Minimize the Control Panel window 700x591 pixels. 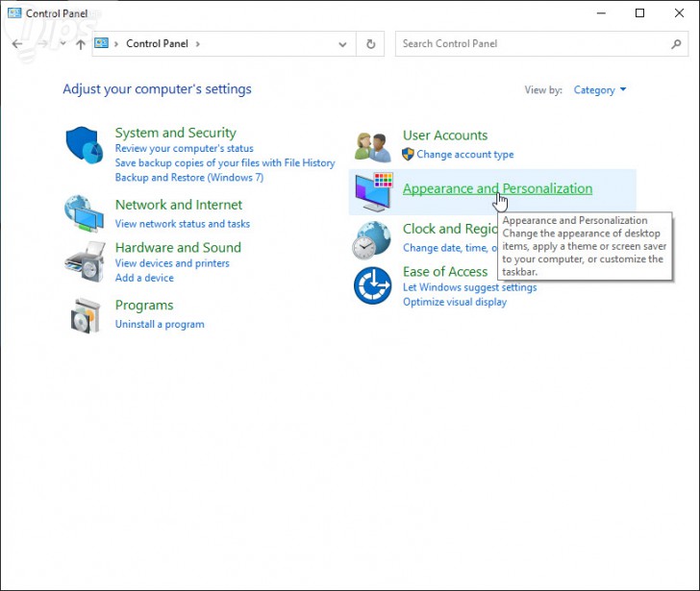[x=601, y=12]
